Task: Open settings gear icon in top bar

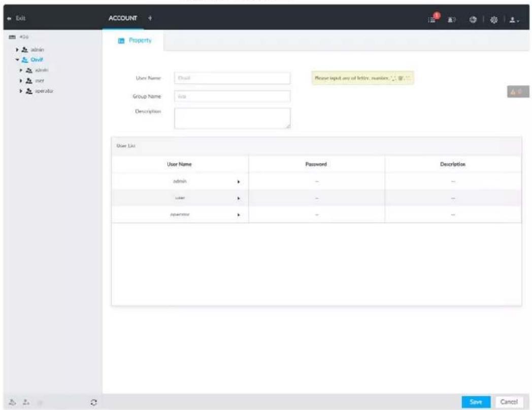Action: [x=493, y=20]
